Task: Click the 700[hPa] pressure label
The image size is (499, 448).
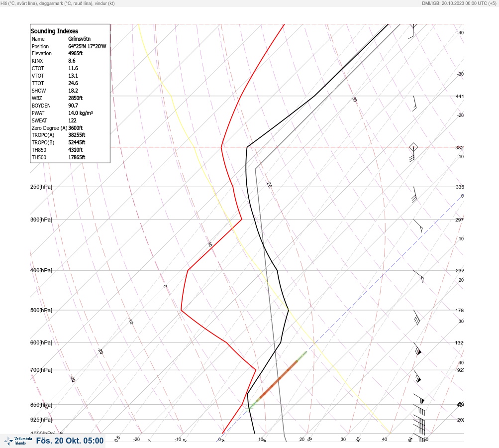Action: point(41,370)
